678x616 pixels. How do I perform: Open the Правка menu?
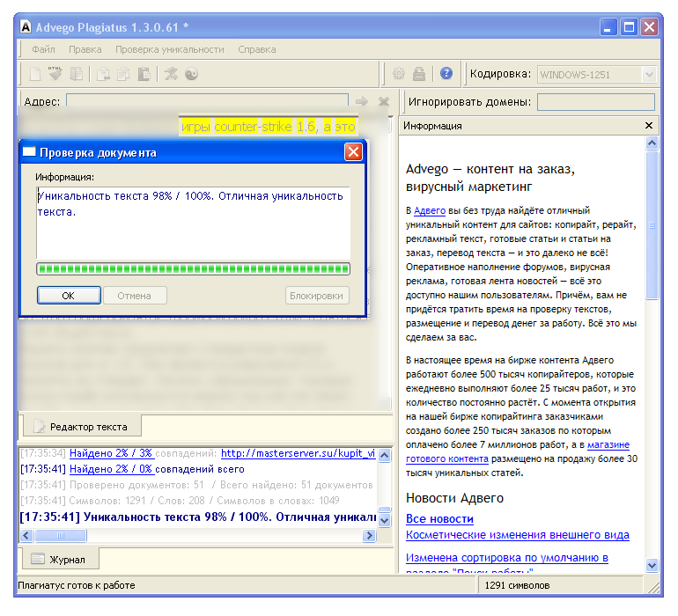[85, 49]
